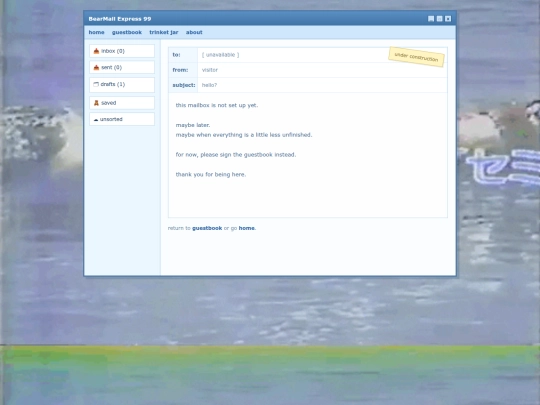Click the line 'maybe later.'
This screenshot has height=405, width=540.
(193, 125)
